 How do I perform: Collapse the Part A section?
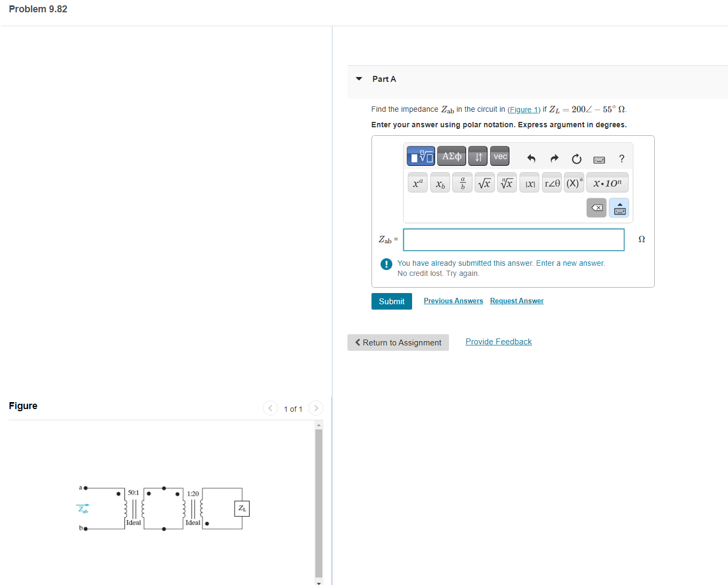tap(359, 79)
